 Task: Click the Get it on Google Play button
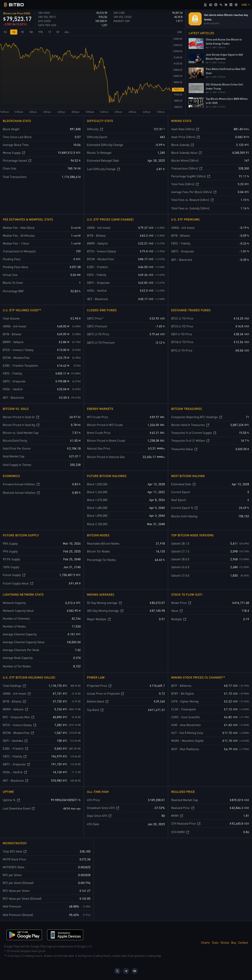[x=24, y=935]
